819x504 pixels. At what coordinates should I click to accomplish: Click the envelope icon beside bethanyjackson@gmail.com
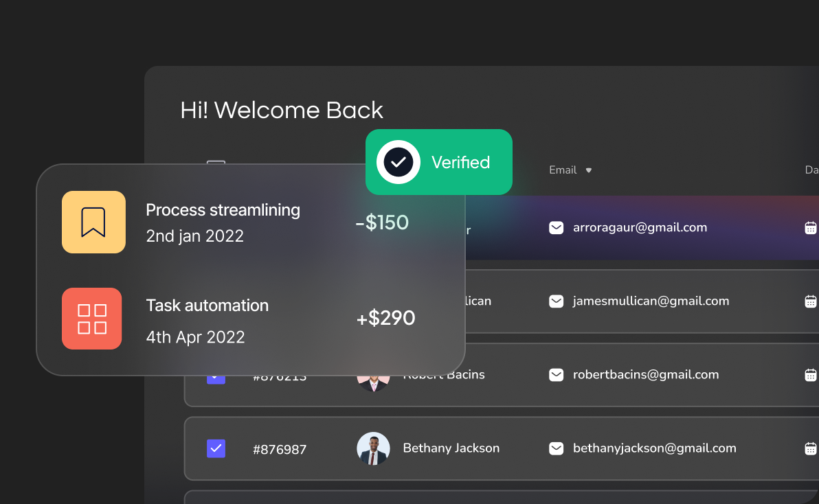pyautogui.click(x=556, y=448)
